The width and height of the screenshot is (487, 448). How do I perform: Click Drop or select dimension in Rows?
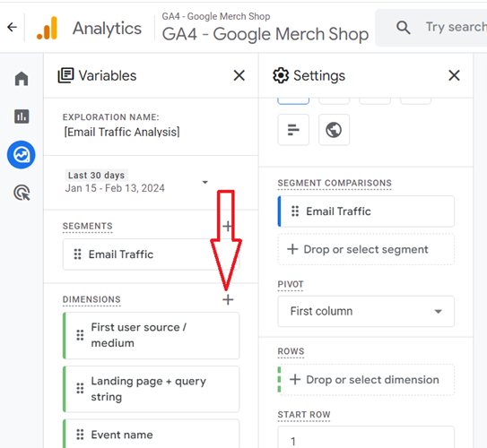pos(366,380)
